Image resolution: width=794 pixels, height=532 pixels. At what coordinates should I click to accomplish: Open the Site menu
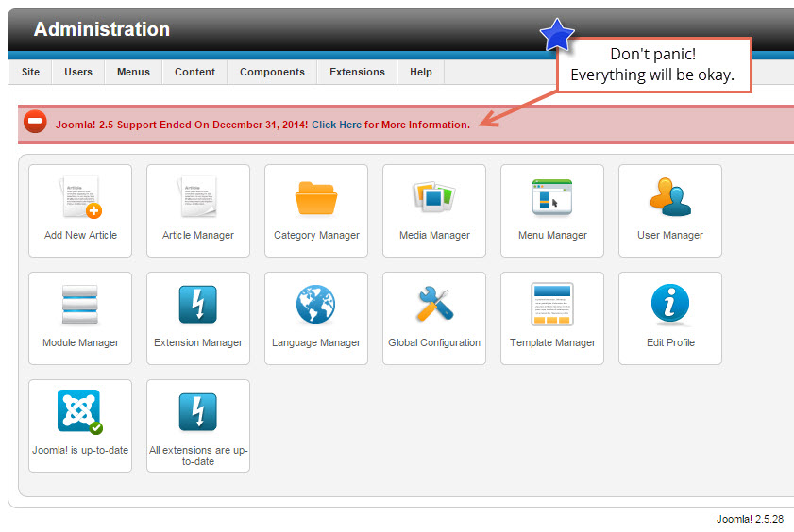pos(30,72)
